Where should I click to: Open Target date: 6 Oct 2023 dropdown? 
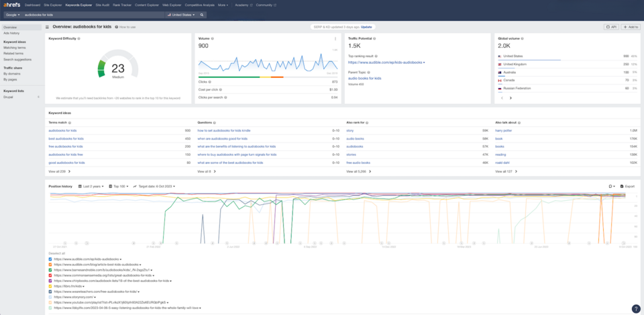pos(154,186)
